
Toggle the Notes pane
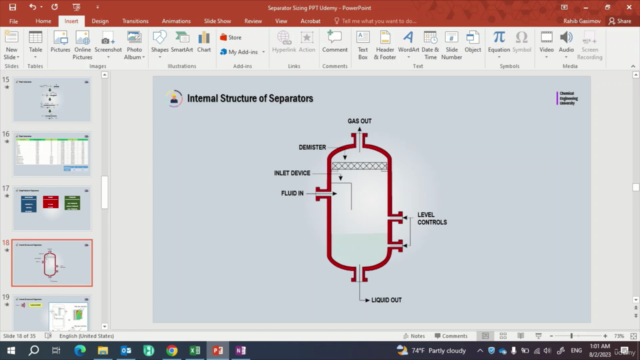[x=414, y=336]
